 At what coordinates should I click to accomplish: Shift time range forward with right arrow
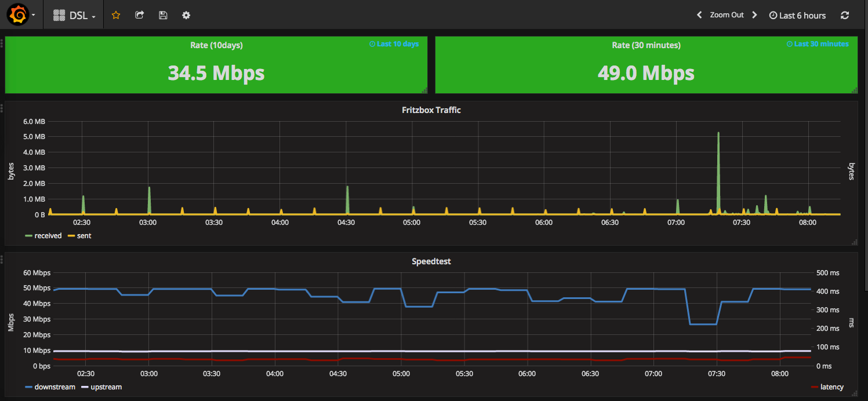click(x=754, y=15)
